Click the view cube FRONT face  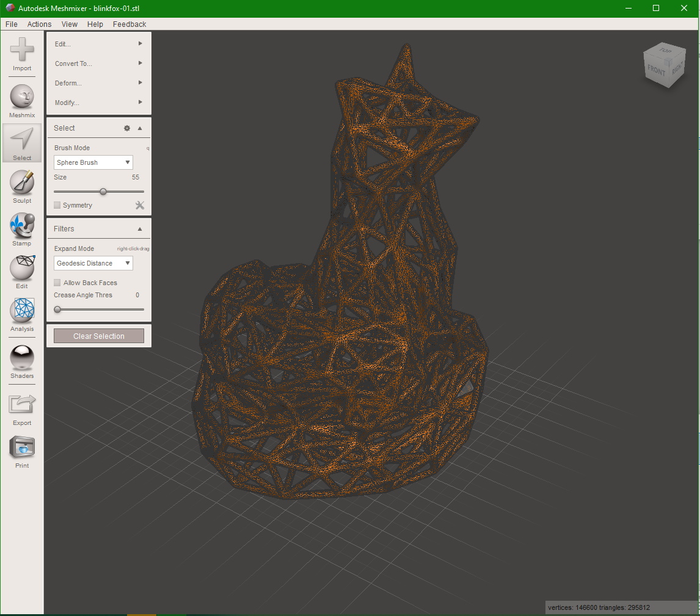pyautogui.click(x=656, y=70)
